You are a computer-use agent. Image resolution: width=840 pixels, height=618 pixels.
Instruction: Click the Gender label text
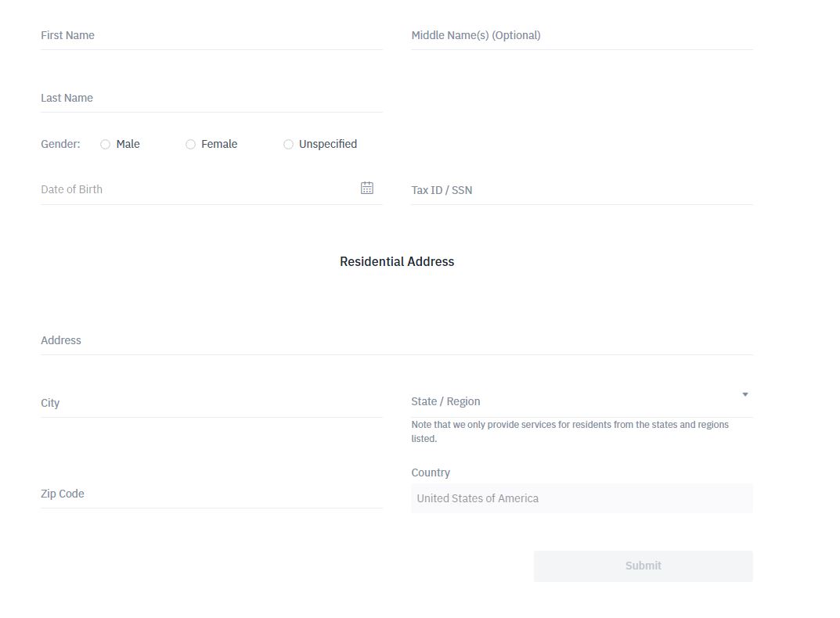pos(59,144)
